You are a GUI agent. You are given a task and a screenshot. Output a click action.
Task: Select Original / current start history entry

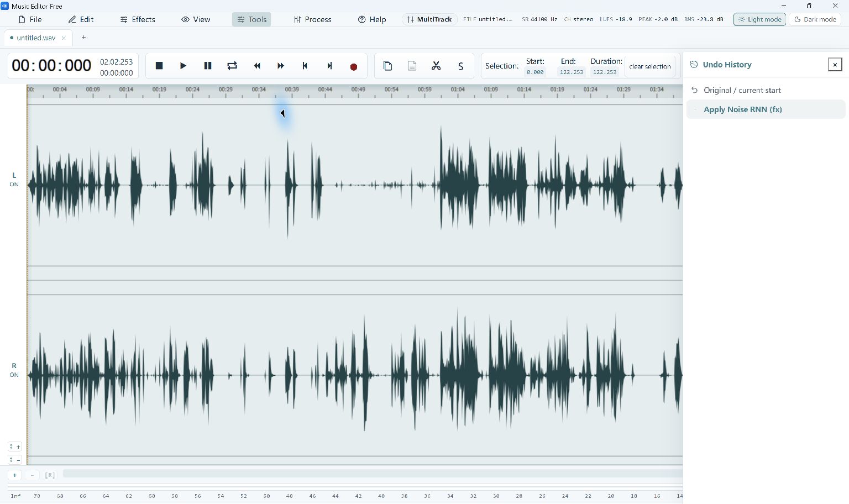pyautogui.click(x=766, y=90)
